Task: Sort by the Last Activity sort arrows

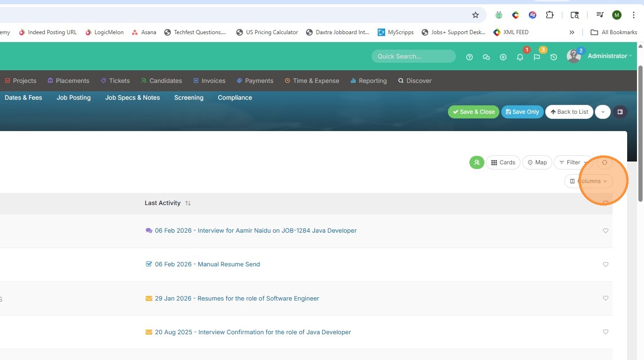Action: (188, 203)
